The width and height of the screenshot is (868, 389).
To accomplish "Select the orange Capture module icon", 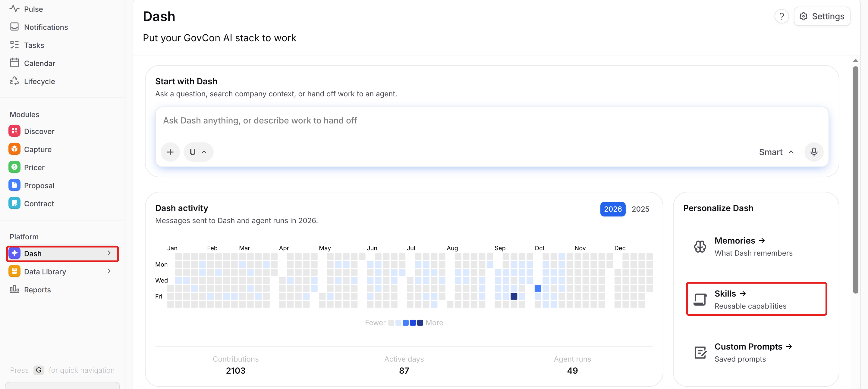I will 14,149.
